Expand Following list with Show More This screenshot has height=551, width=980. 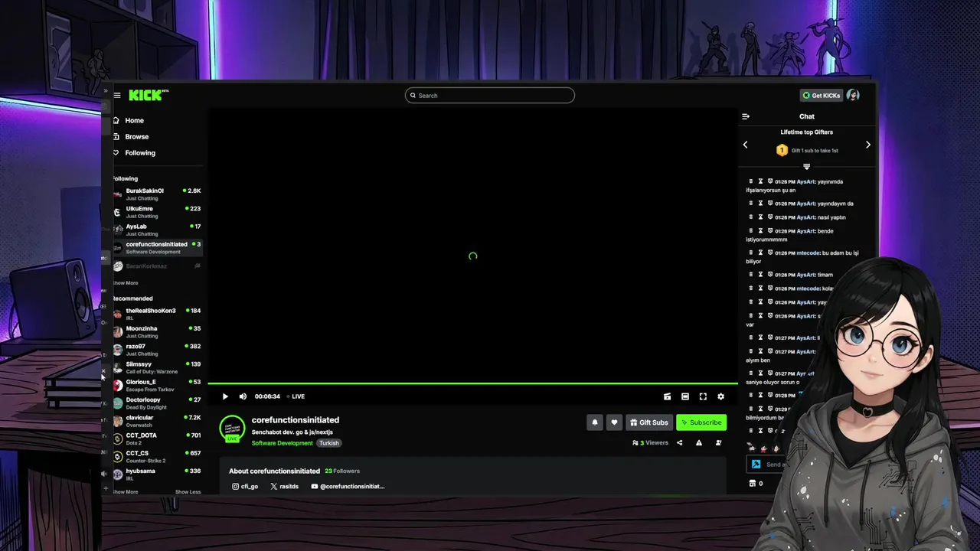[126, 283]
